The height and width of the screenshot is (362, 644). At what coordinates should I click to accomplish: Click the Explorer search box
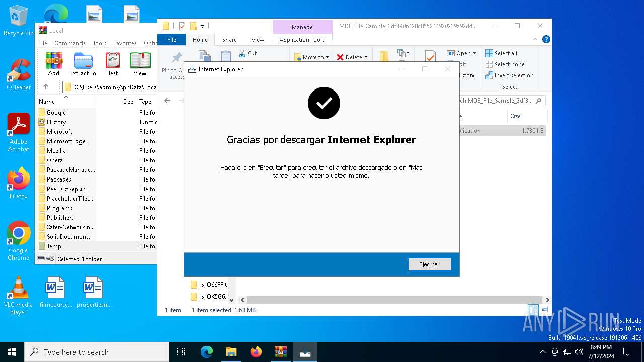(x=498, y=101)
